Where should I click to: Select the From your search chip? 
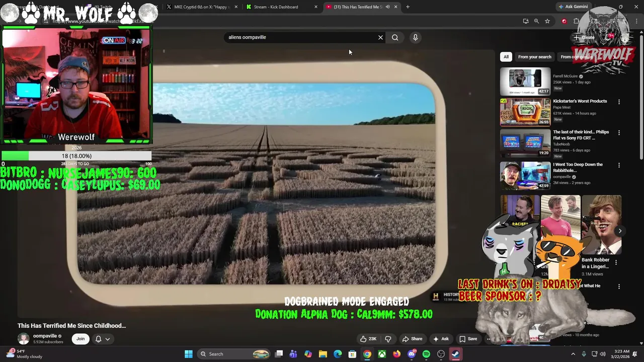pyautogui.click(x=534, y=57)
